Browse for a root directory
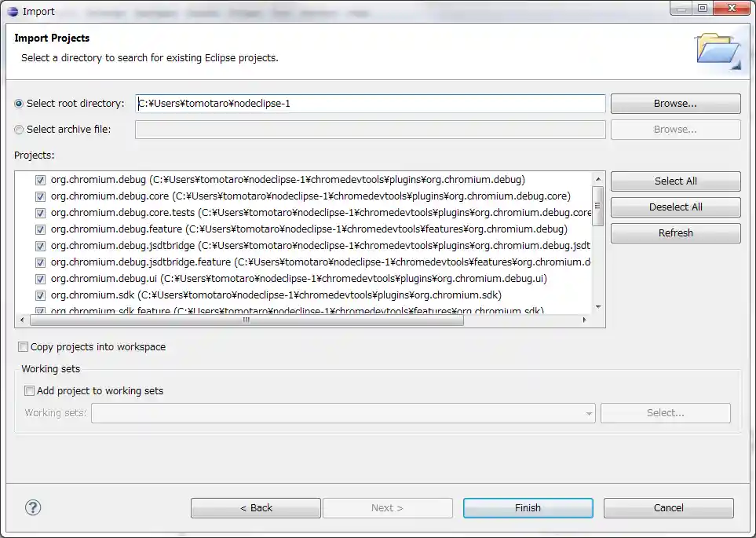 [x=674, y=103]
